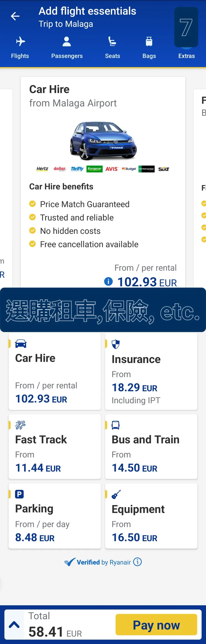
Task: Tap the blue car image
Action: point(103,140)
